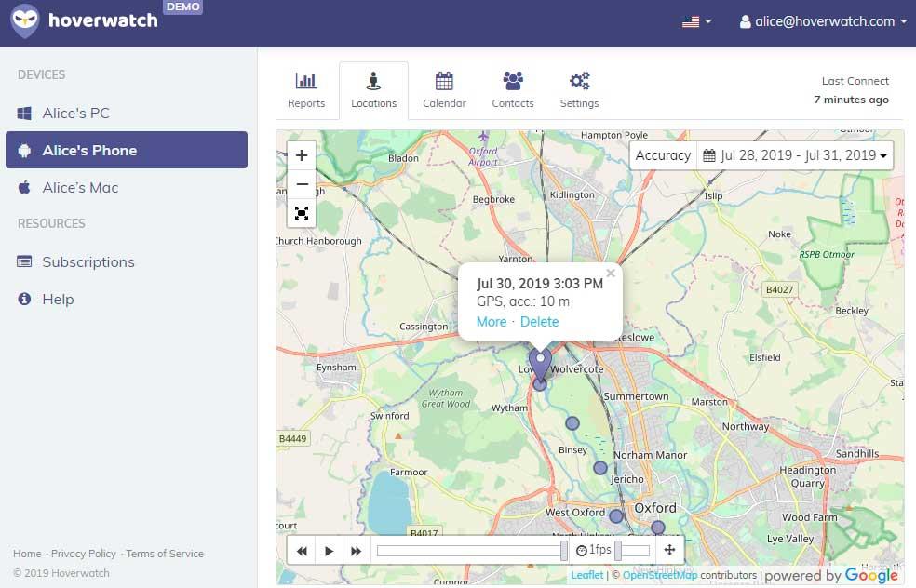Viewport: 916px width, 588px height.
Task: Open the Help page
Action: [x=127, y=299]
